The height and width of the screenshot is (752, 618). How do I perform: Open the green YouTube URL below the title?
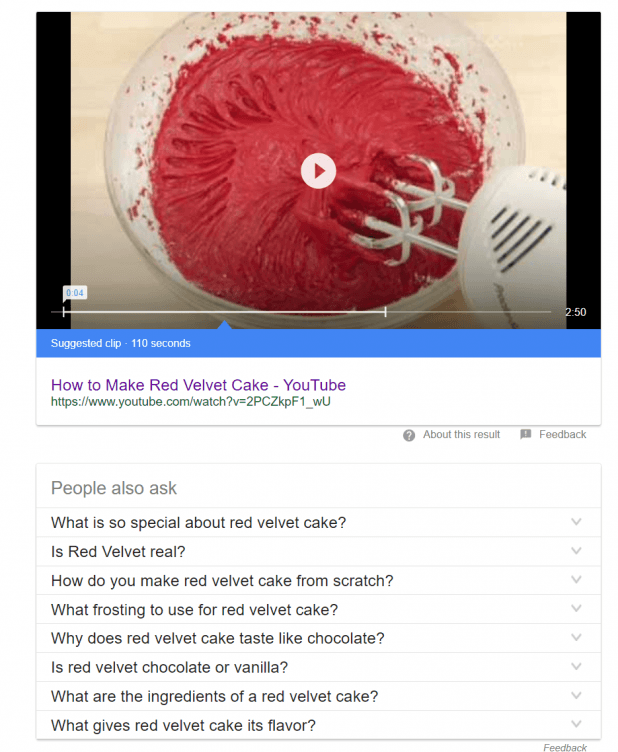[190, 401]
